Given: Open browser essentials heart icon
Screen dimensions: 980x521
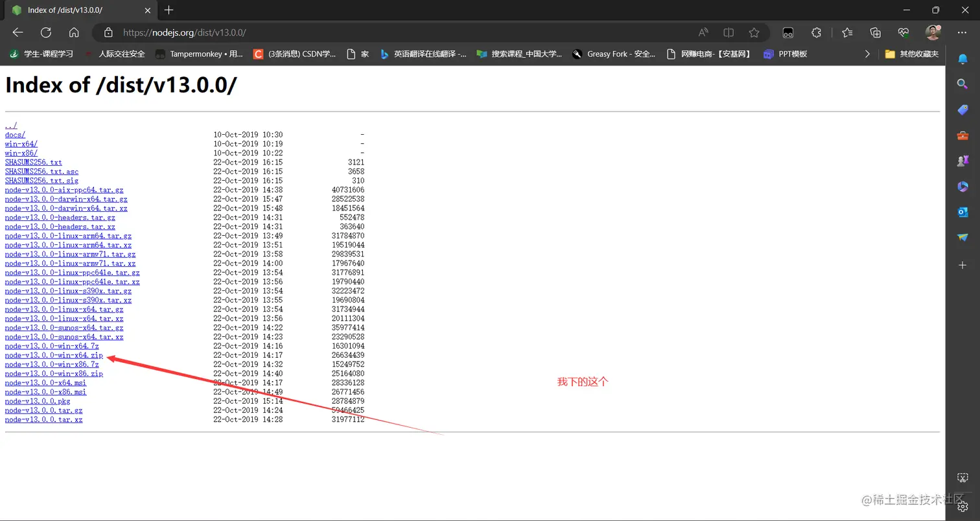Looking at the screenshot, I should click(904, 32).
